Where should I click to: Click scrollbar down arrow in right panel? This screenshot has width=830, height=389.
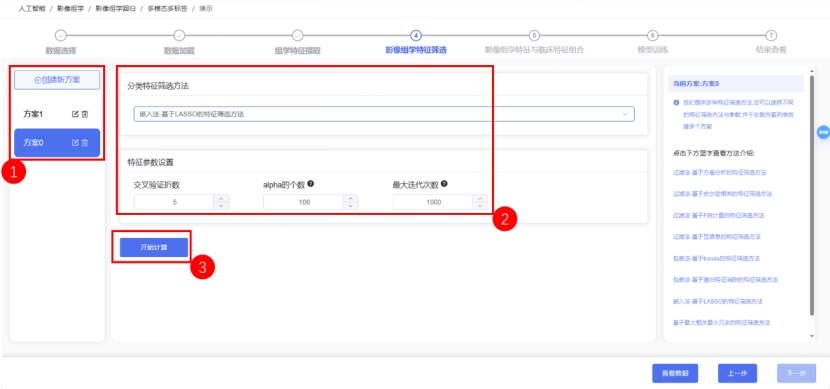812,336
